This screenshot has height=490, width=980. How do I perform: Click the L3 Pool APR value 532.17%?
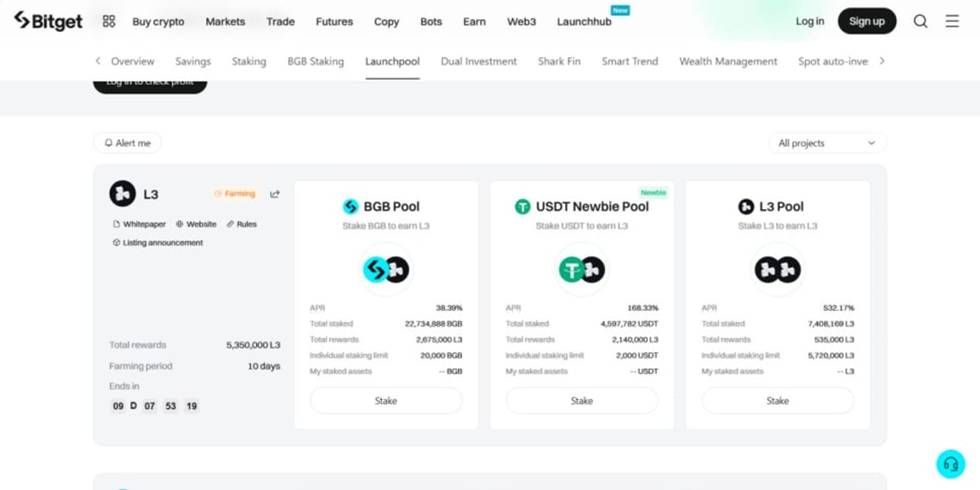839,308
